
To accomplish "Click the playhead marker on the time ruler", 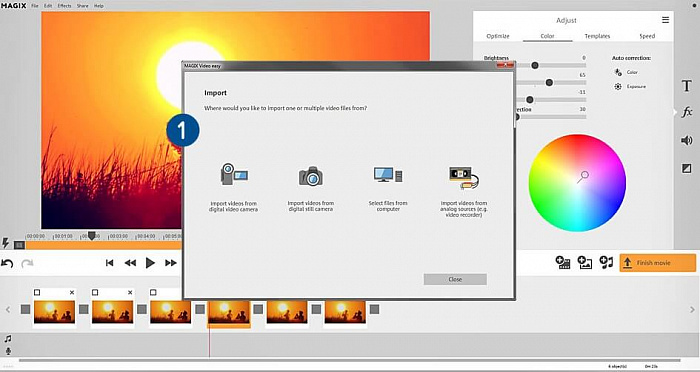I will pos(92,235).
